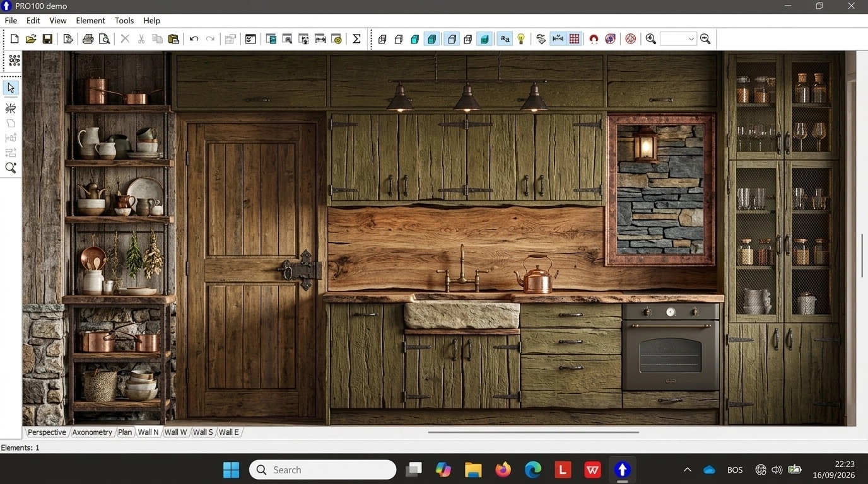
Task: Toggle Contours cube button
Action: (x=452, y=39)
